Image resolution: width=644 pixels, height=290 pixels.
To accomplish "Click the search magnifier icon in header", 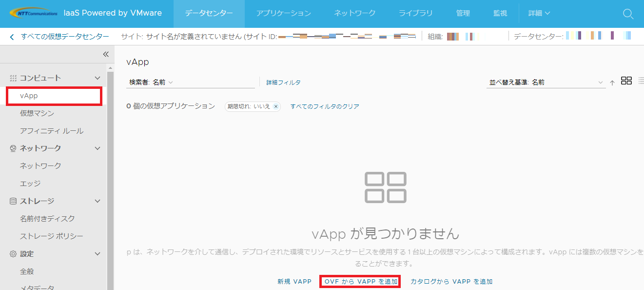I will click(628, 14).
